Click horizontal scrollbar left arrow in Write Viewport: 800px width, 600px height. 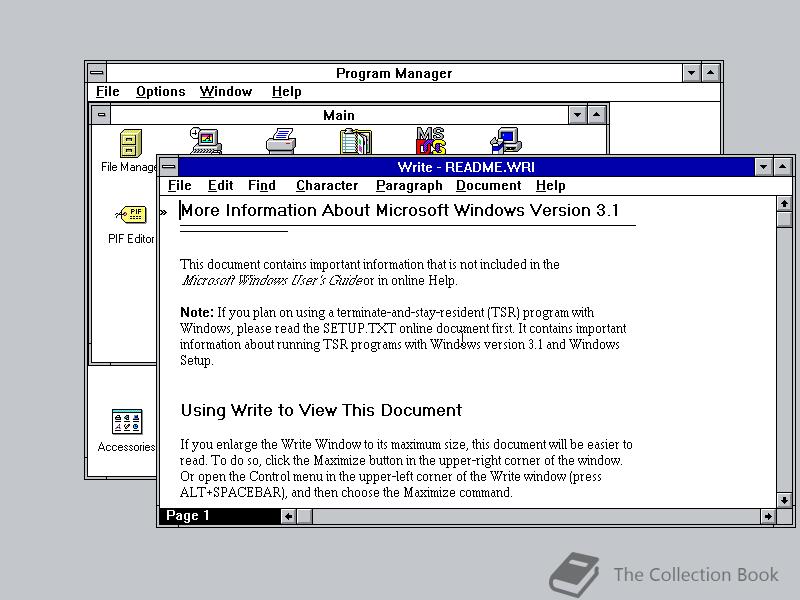[289, 516]
